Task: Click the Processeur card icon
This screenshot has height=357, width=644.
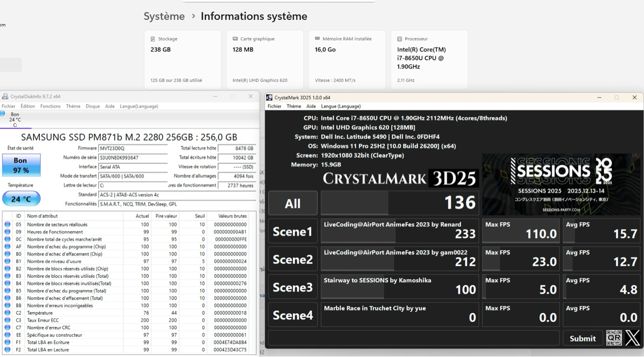Action: pyautogui.click(x=400, y=39)
